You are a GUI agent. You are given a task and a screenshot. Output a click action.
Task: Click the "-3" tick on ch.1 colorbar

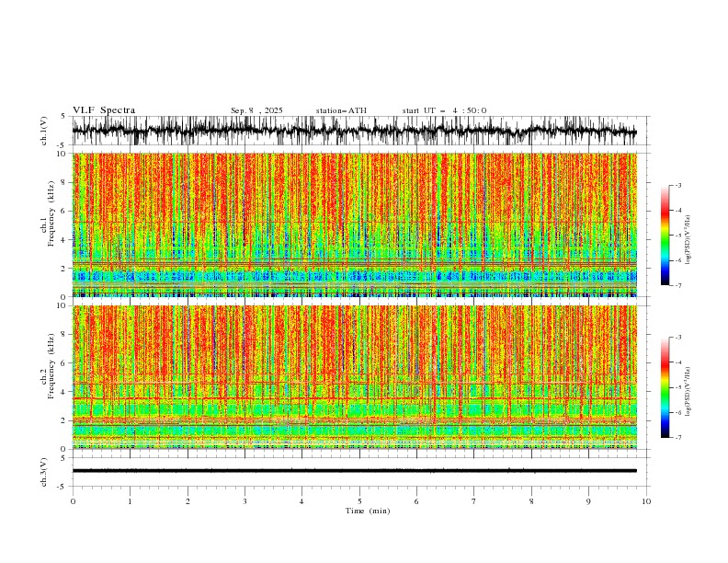pos(677,185)
